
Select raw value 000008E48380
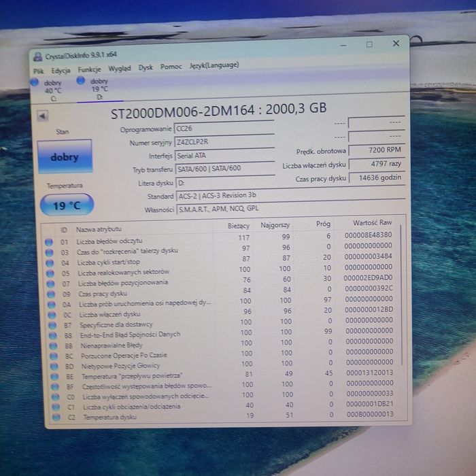369,235
